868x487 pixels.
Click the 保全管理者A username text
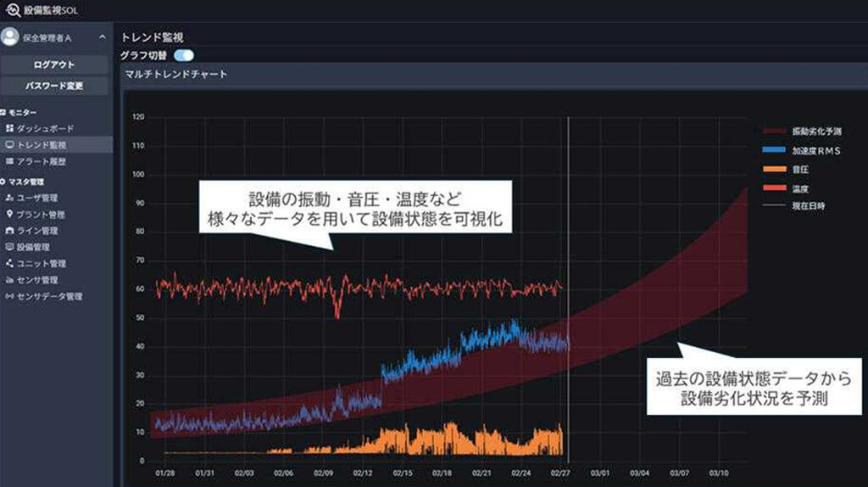pos(47,37)
